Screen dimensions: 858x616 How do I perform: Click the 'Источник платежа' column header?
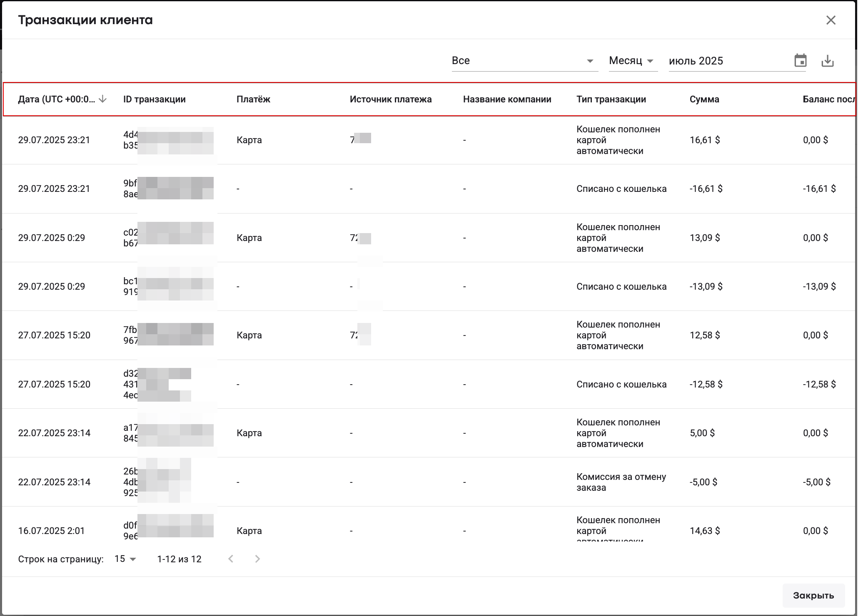pos(390,99)
